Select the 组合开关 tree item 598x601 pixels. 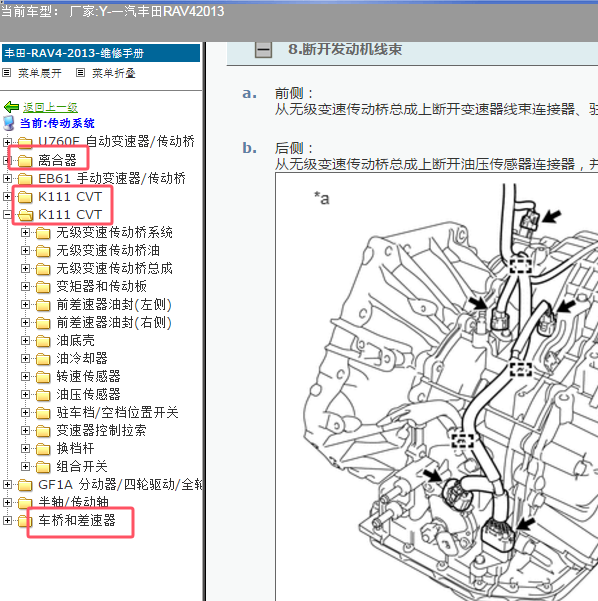pos(82,466)
